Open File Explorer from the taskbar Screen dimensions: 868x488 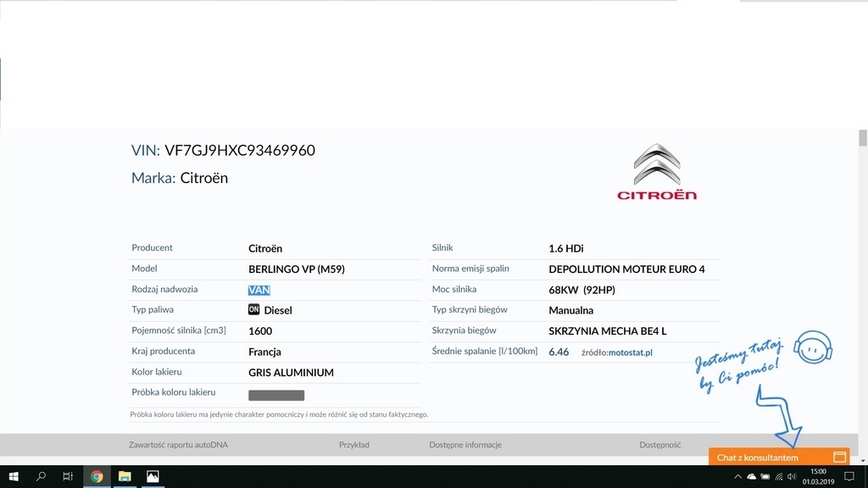[x=125, y=476]
